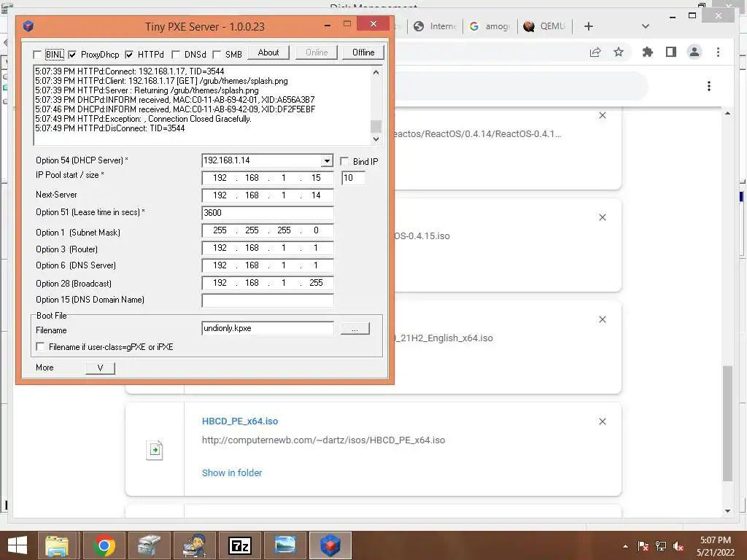The width and height of the screenshot is (747, 560).
Task: Tick the Bind IP checkbox
Action: (x=344, y=161)
